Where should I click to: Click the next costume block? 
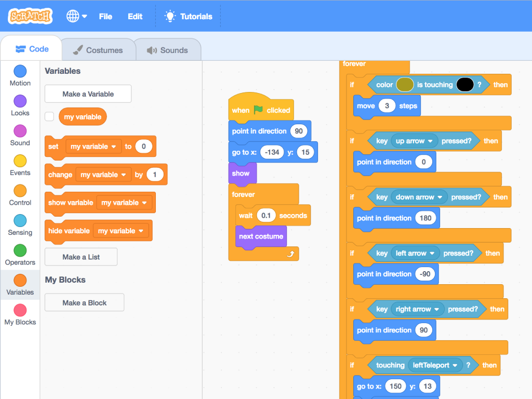261,236
